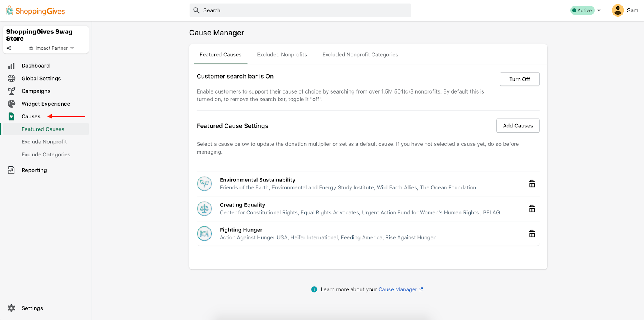Click the Campaigns plant icon
The height and width of the screenshot is (320, 644).
[x=12, y=91]
